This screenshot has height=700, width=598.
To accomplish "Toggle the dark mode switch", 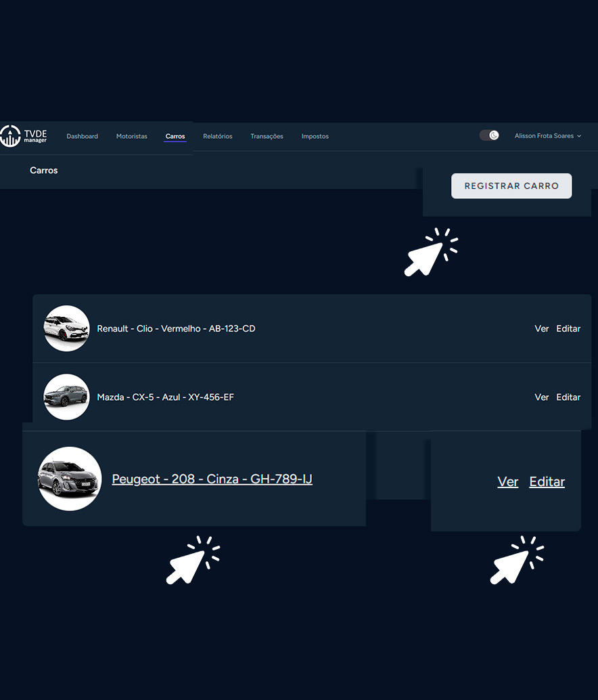I will coord(489,135).
